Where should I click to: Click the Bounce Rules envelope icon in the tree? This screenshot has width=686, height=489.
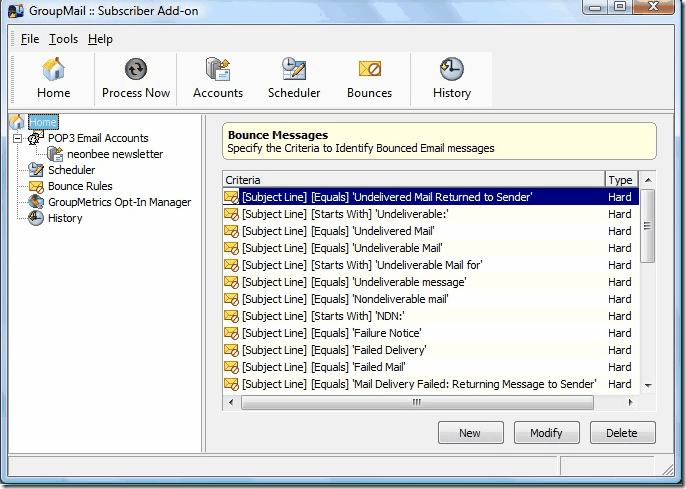coord(36,186)
